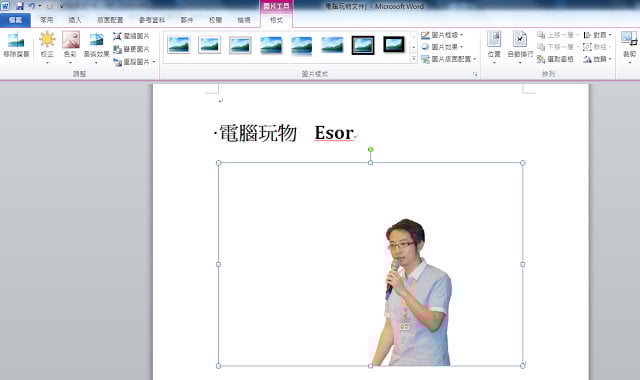This screenshot has width=640, height=380.
Task: Apply the fourth drop-shadow picture style thumbnail
Action: tap(271, 45)
